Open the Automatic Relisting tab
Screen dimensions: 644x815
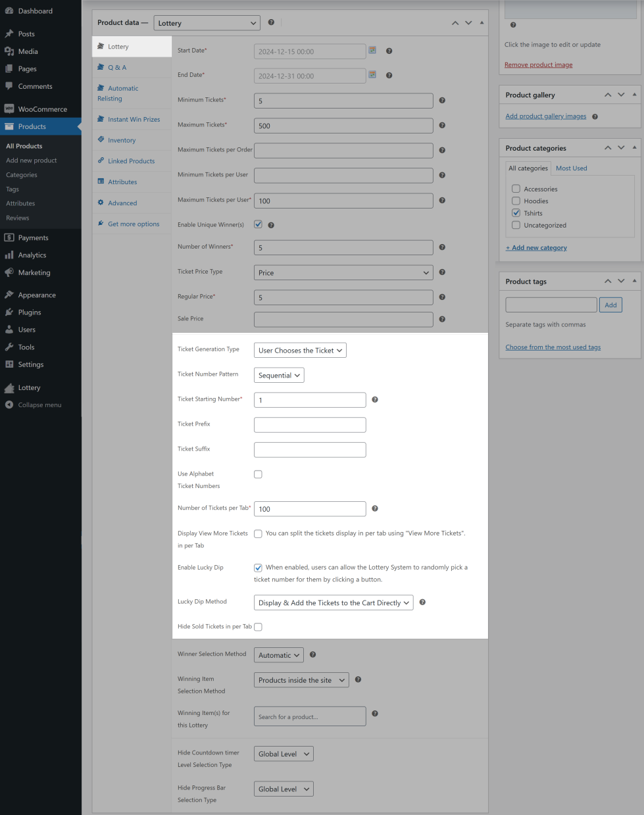click(x=132, y=93)
